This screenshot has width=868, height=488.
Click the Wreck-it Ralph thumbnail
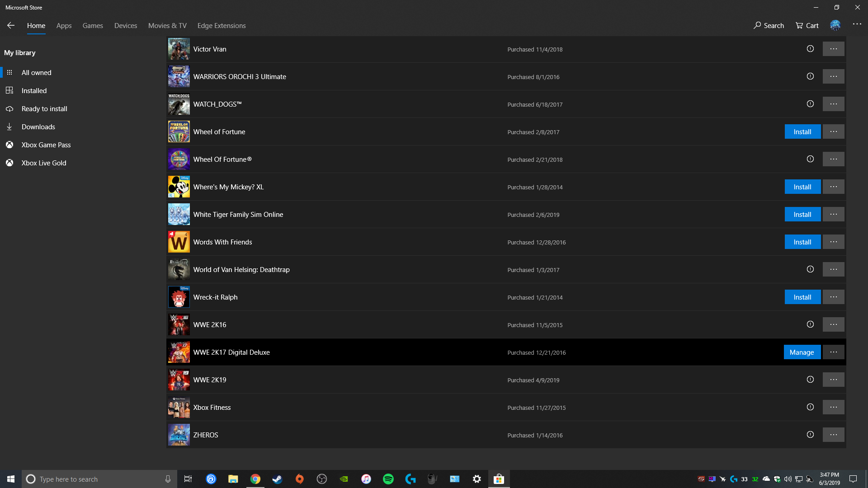(x=179, y=297)
